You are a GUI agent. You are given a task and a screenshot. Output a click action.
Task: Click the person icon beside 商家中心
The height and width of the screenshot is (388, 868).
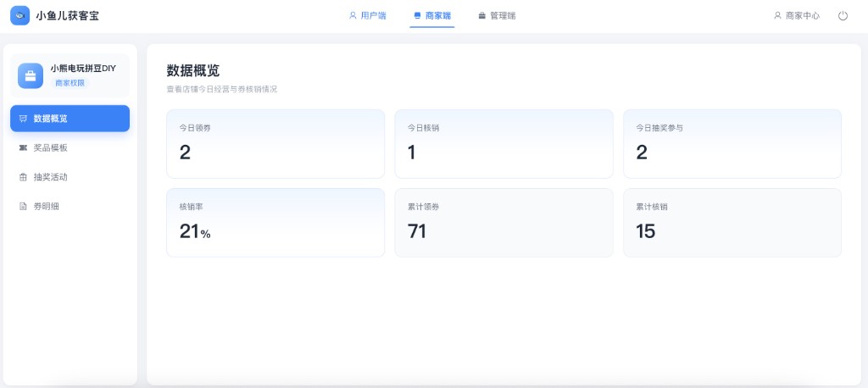click(x=777, y=15)
